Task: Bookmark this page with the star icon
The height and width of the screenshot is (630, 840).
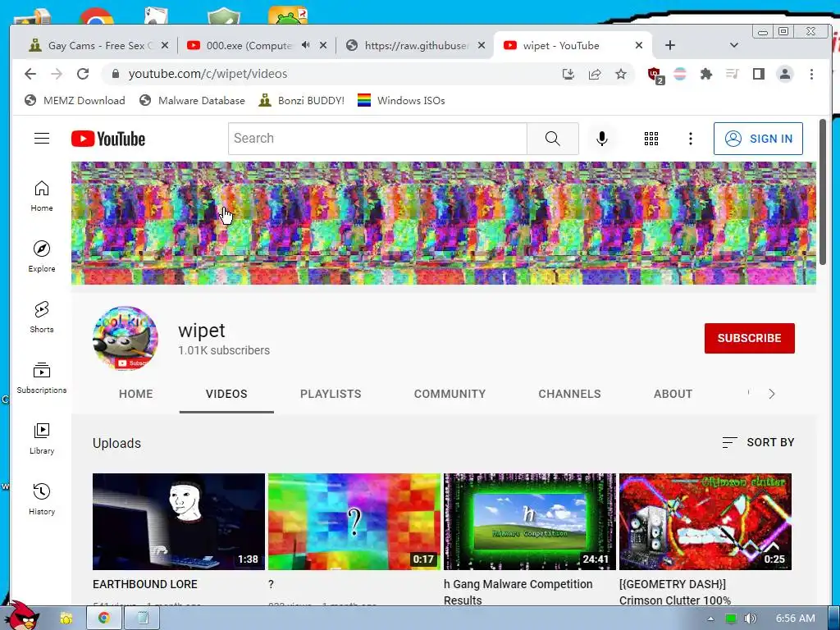Action: pos(621,74)
